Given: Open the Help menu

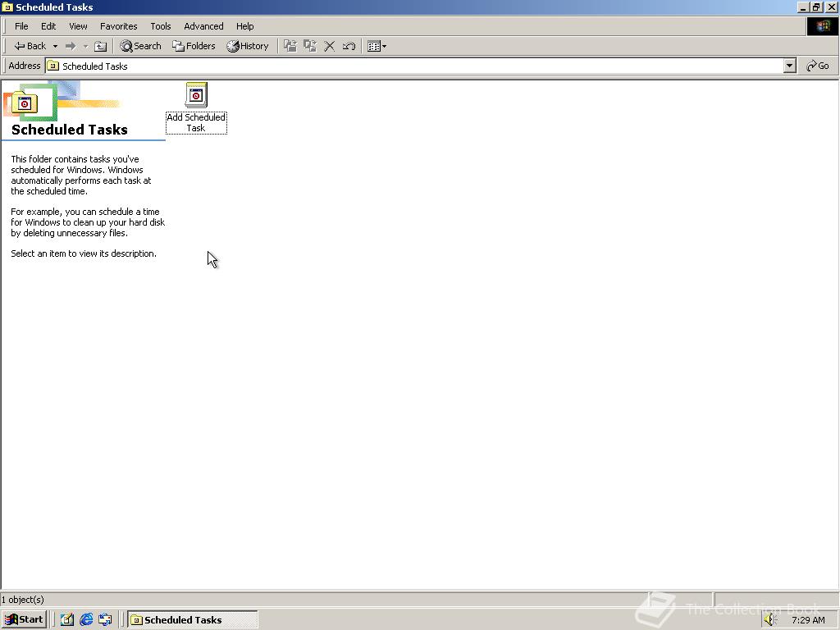Looking at the screenshot, I should (244, 26).
